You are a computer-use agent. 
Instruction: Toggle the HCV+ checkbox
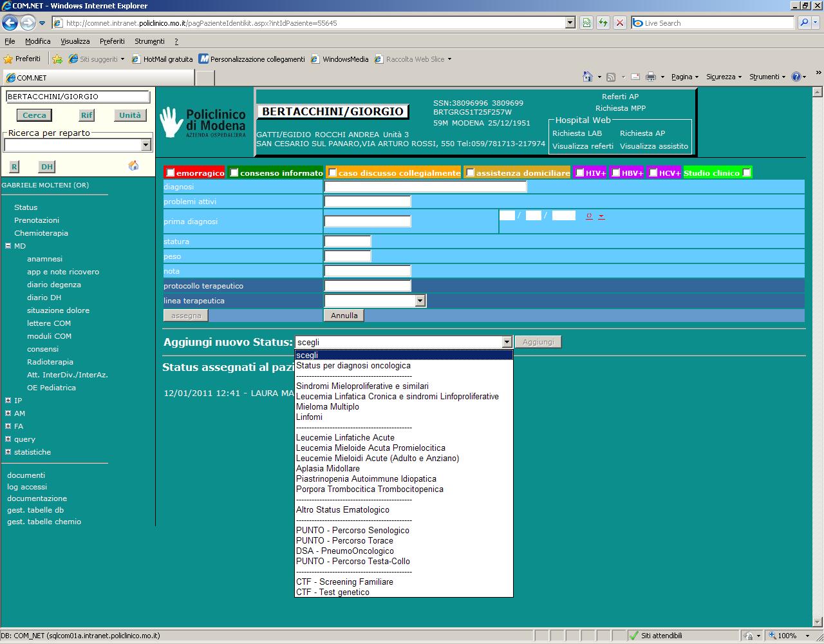[653, 173]
